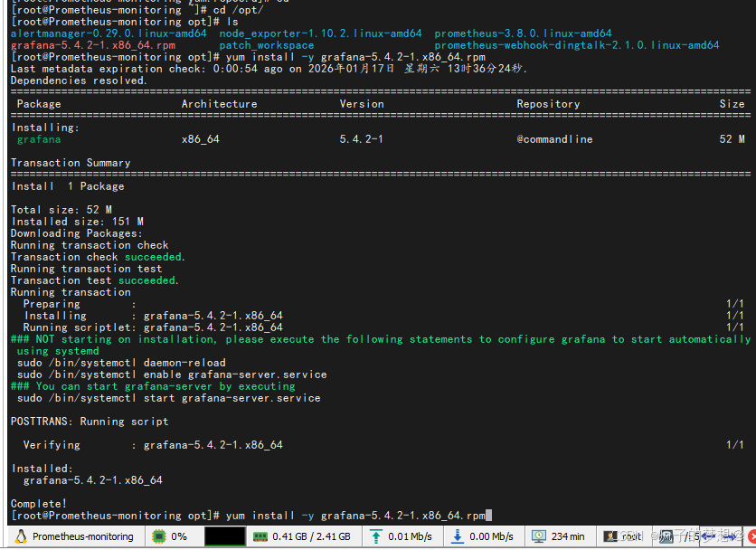Click the green '### You can start grafana-server' comment
756x550 pixels.
point(153,386)
